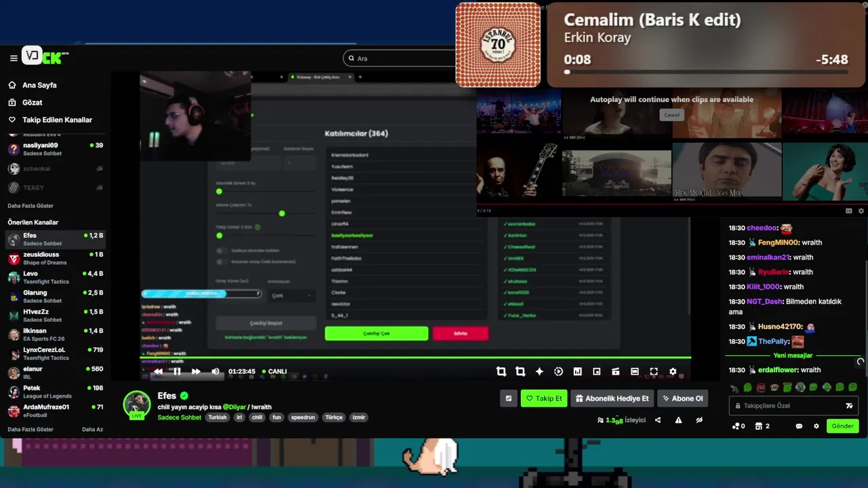Select the chill tag

tap(257, 418)
